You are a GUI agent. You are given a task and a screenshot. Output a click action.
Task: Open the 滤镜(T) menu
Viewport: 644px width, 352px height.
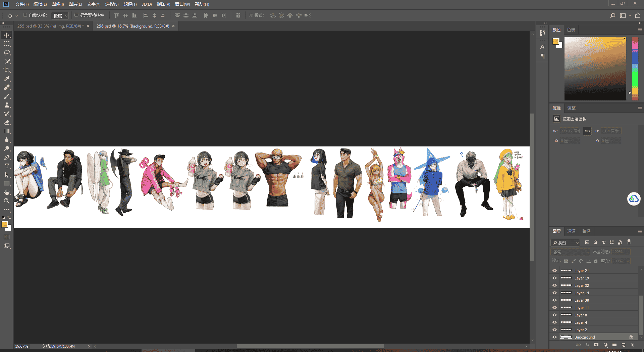point(130,4)
